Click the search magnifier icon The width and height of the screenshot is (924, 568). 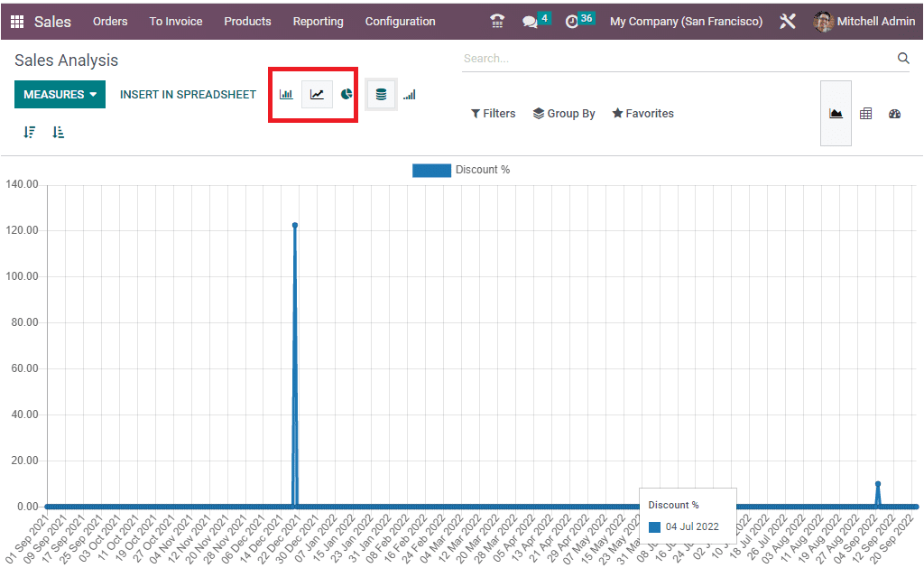pos(903,59)
